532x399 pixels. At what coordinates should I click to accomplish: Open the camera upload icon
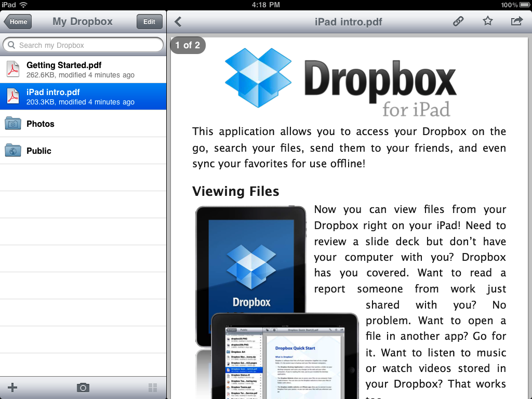pyautogui.click(x=83, y=388)
